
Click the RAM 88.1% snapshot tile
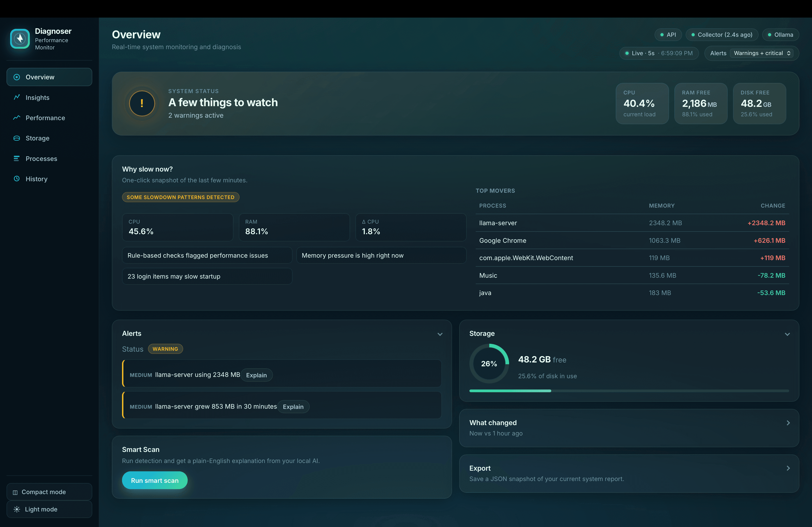[x=294, y=227]
